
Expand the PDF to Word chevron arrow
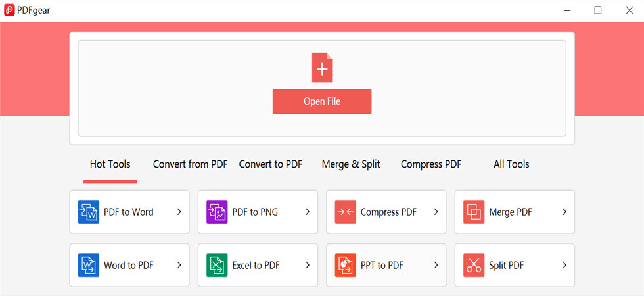(x=179, y=212)
